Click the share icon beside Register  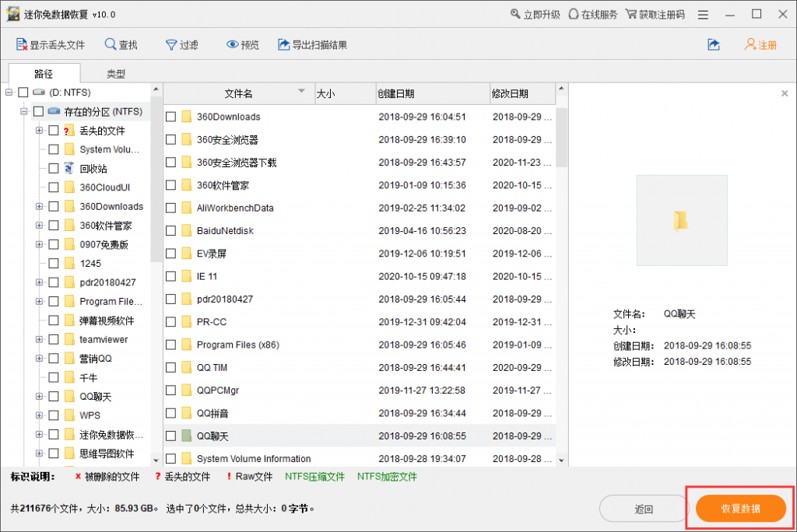coord(714,44)
